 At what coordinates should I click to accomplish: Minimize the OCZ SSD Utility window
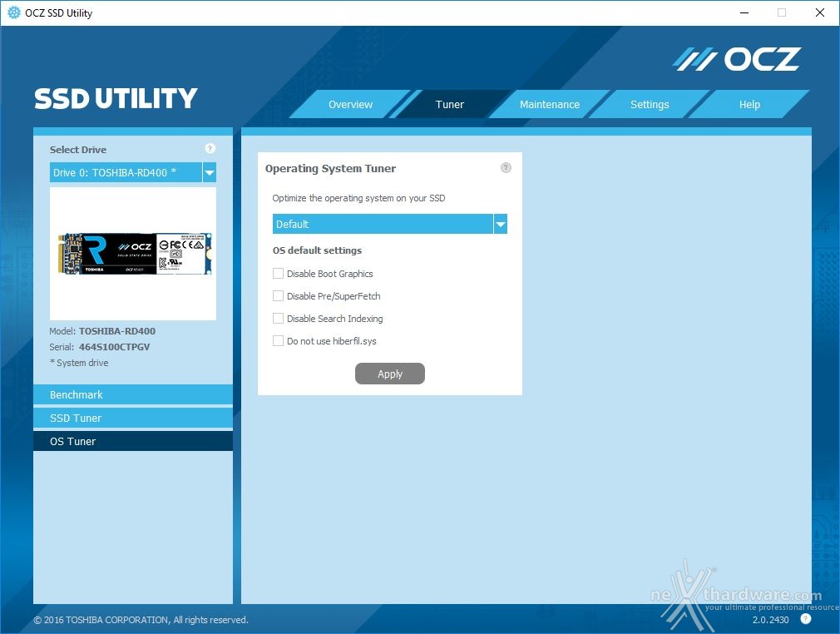coord(744,12)
